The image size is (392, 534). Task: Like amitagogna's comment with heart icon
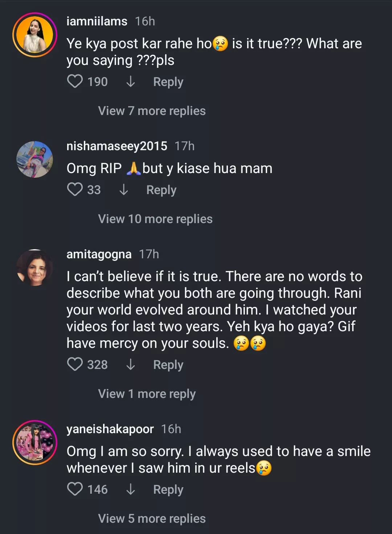click(75, 364)
